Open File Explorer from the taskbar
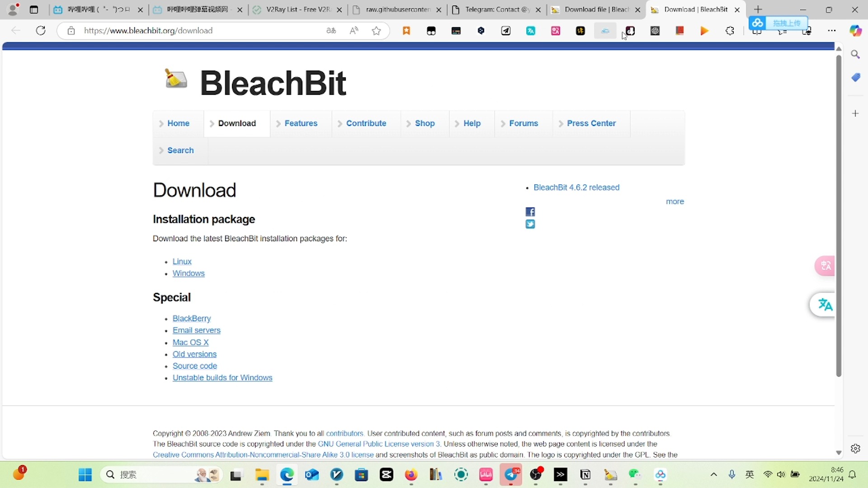Viewport: 868px width, 488px height. click(x=262, y=475)
